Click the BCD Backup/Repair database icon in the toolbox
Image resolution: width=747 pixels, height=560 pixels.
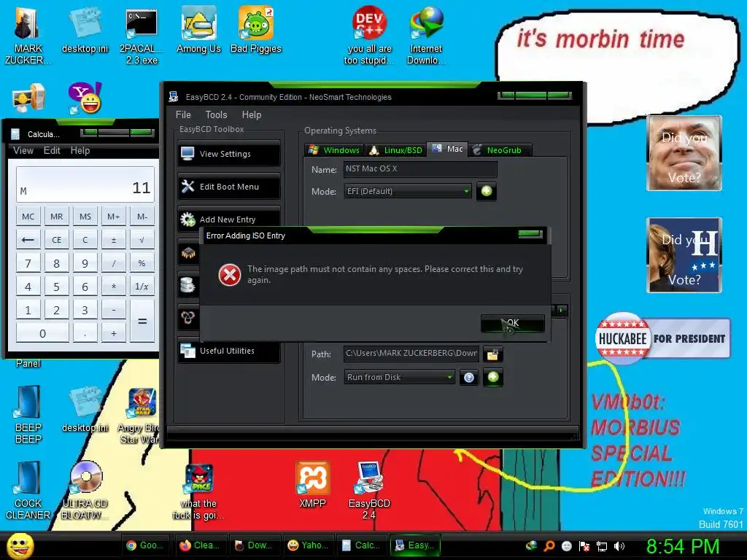point(188,285)
